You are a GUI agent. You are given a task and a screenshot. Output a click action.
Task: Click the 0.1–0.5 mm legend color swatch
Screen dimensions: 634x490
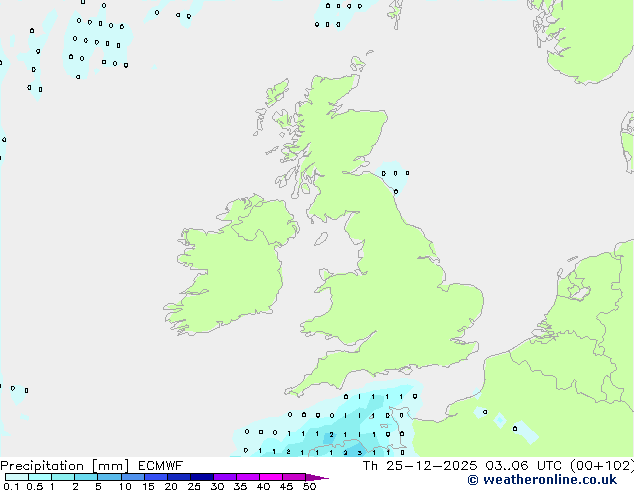click(17, 477)
